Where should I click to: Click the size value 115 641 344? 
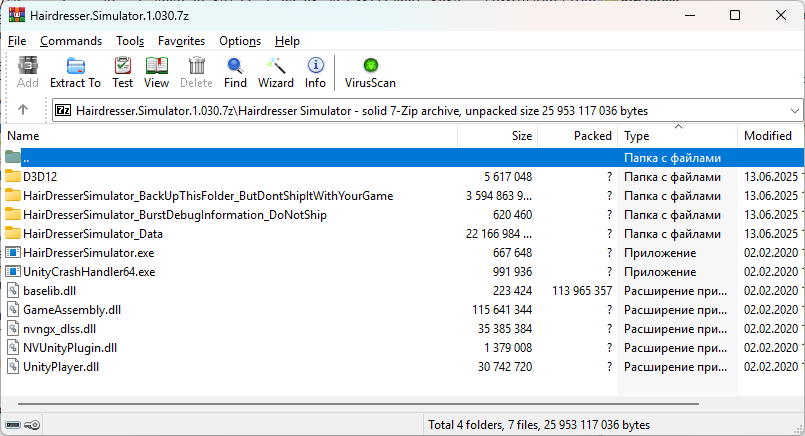502,310
